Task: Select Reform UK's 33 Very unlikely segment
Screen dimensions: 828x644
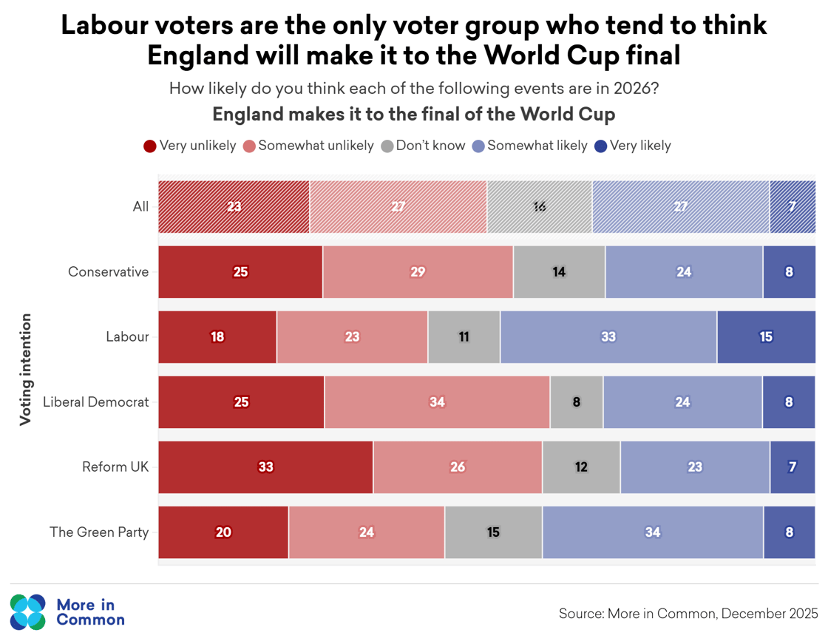Action: tap(265, 467)
